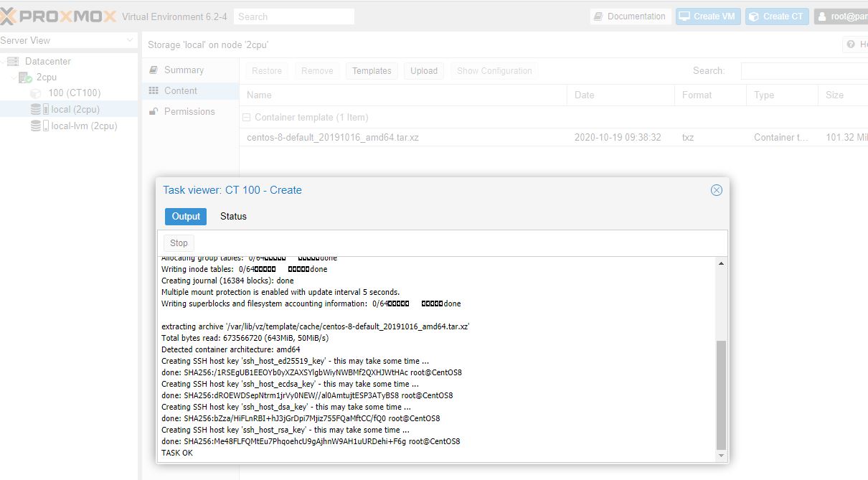Click the Templates button
Viewport: 868px width, 480px height.
tap(372, 71)
